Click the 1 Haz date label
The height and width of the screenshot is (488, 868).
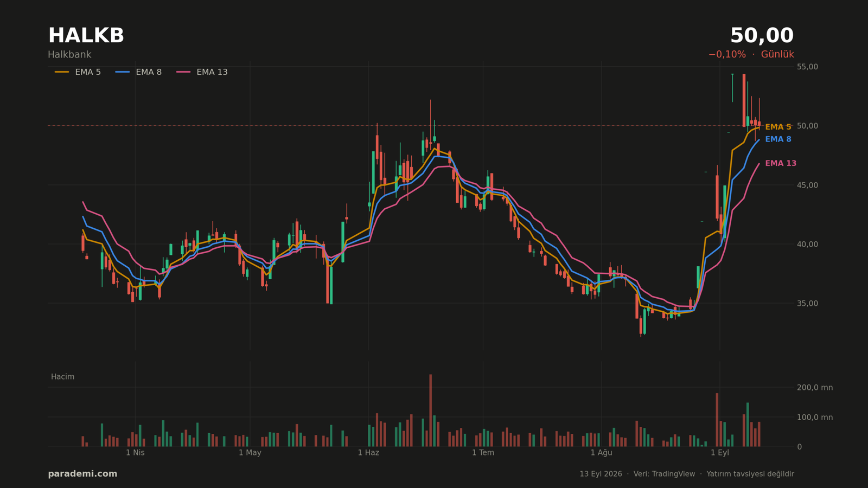368,453
